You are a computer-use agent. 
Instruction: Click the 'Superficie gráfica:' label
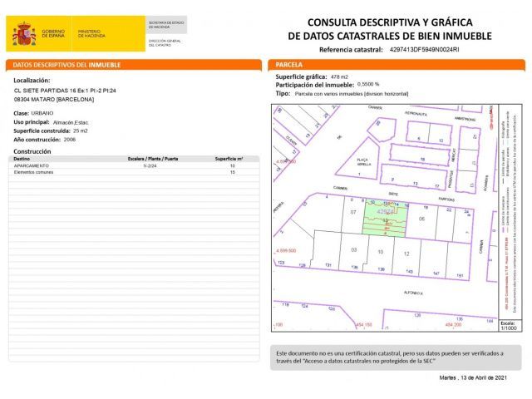tap(301, 76)
